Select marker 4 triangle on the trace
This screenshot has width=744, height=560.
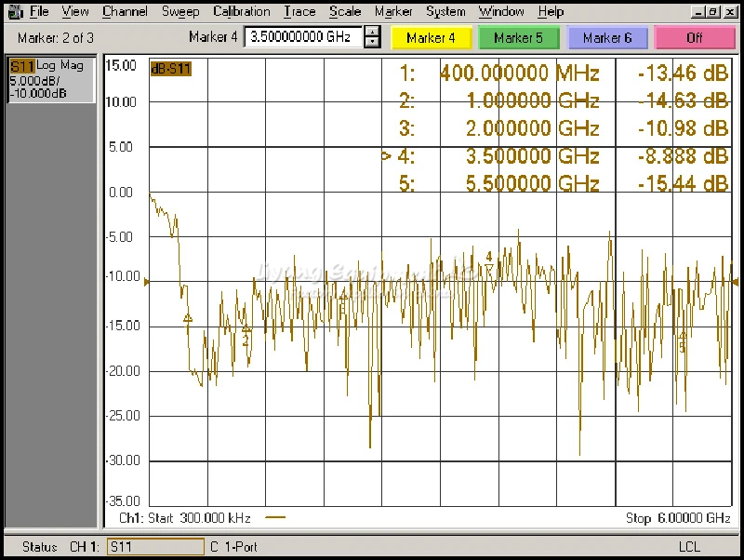pos(489,268)
